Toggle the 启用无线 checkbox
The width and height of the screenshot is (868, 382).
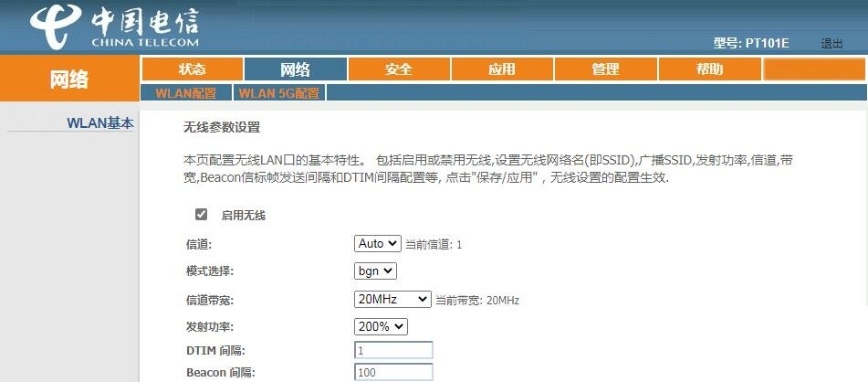(201, 215)
